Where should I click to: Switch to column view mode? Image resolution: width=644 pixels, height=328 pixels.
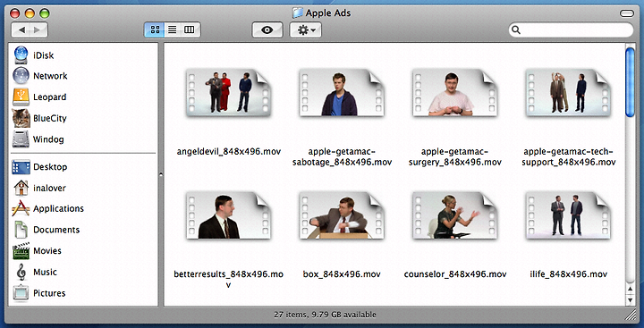191,30
